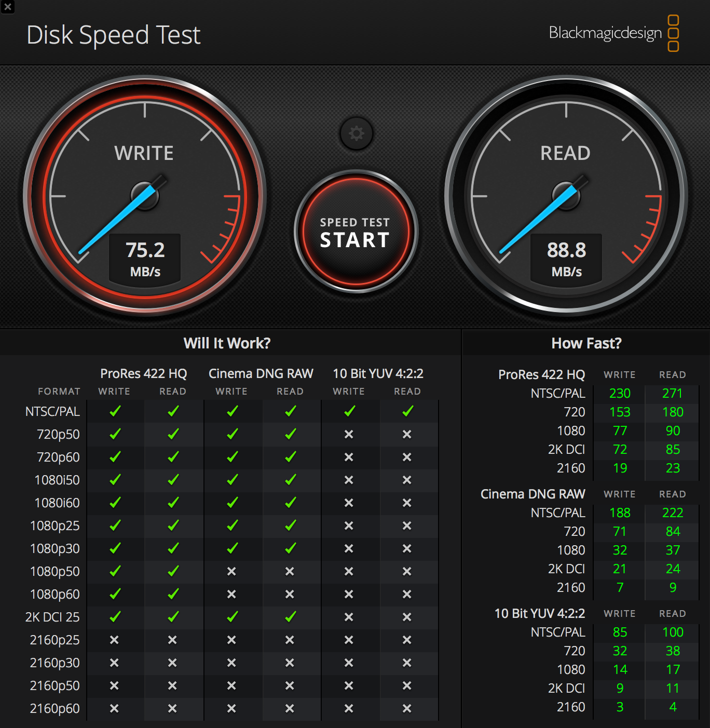Click ProRes 422 HQ write checkmark for 2K DCI 25
This screenshot has height=728, width=710.
click(115, 617)
